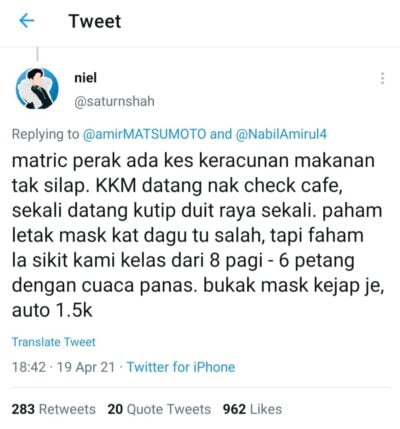Open the three-dot tweet options menu
400x429 pixels.
click(382, 78)
